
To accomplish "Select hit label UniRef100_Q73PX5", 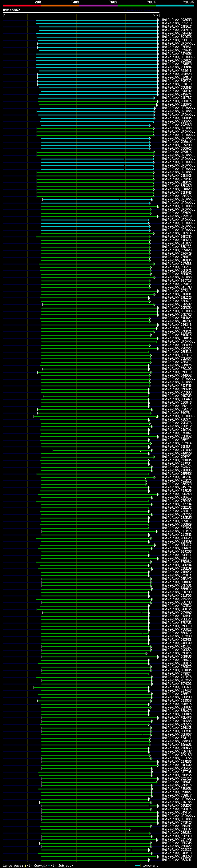I will point(177,822).
